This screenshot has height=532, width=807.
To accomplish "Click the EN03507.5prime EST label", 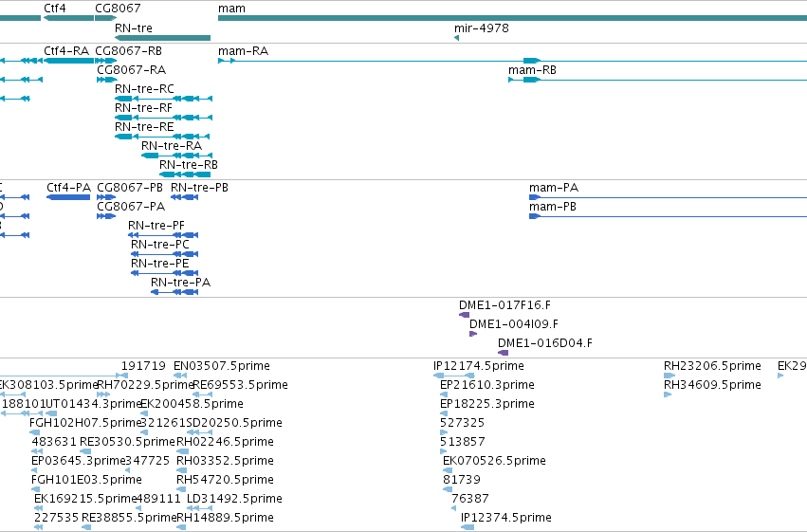I will click(x=222, y=366).
